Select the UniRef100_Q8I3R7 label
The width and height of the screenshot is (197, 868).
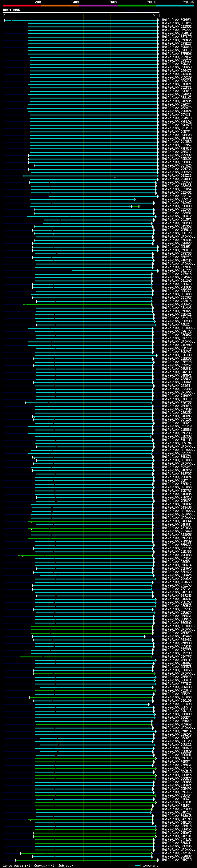(x=176, y=297)
